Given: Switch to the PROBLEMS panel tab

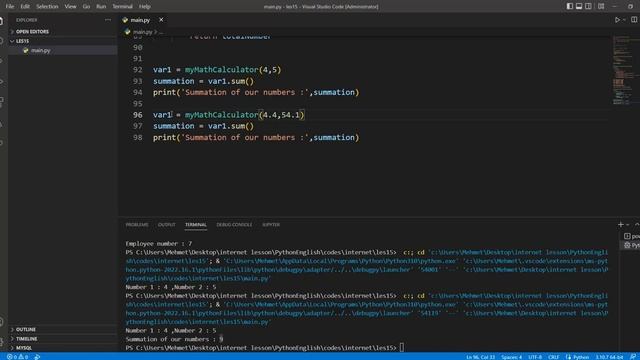Looking at the screenshot, I should [x=137, y=224].
